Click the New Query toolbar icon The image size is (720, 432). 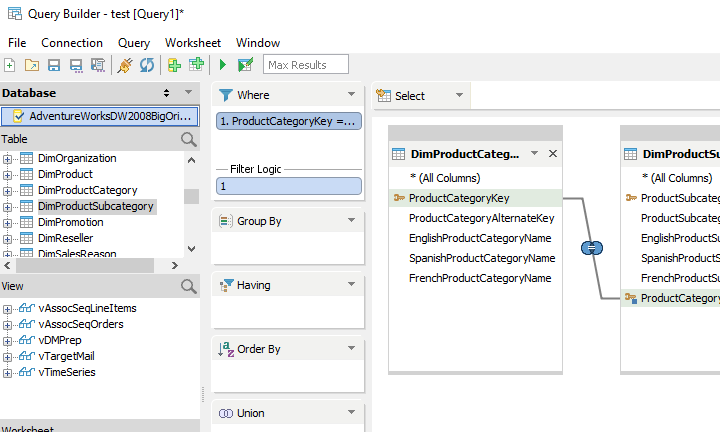(10, 65)
